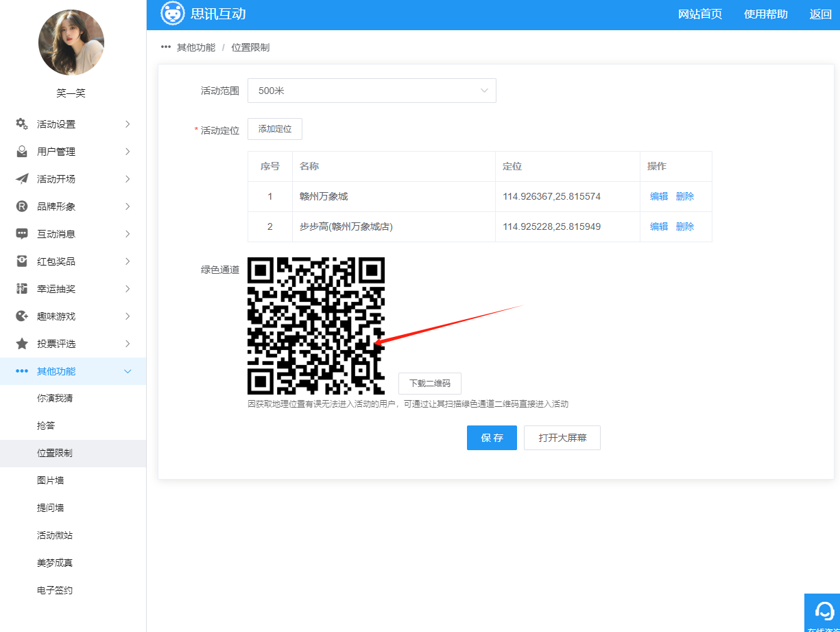Open 使用帮助 in top bar
The height and width of the screenshot is (632, 840).
click(766, 14)
